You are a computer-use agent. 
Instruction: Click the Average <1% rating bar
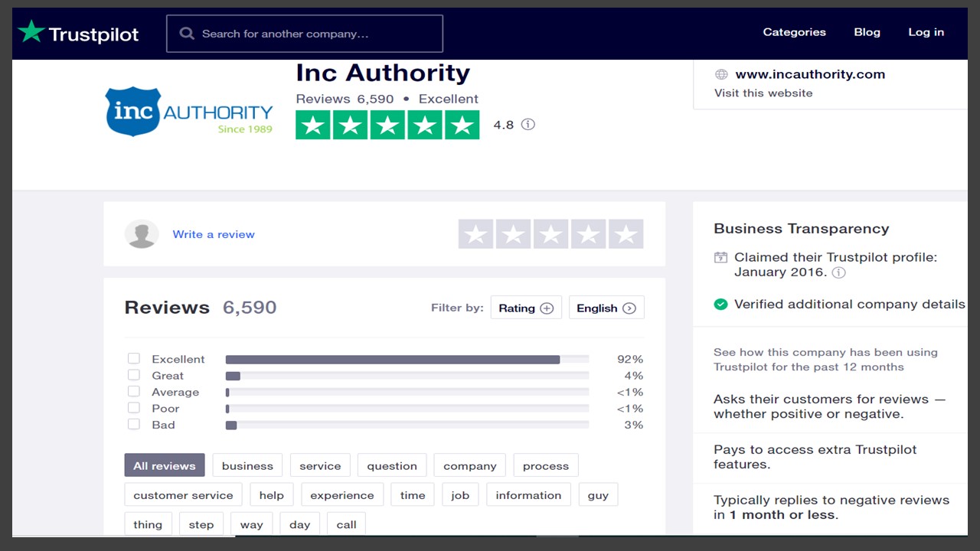point(407,392)
